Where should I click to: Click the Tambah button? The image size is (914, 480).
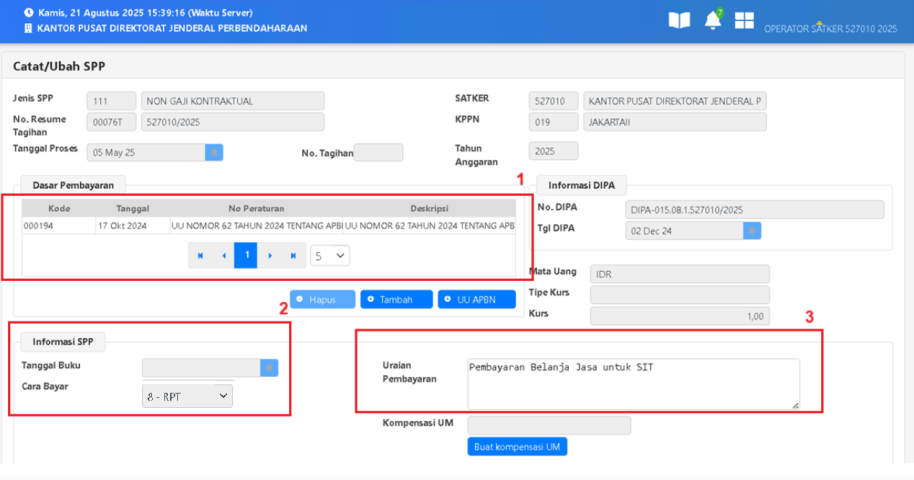coord(397,299)
